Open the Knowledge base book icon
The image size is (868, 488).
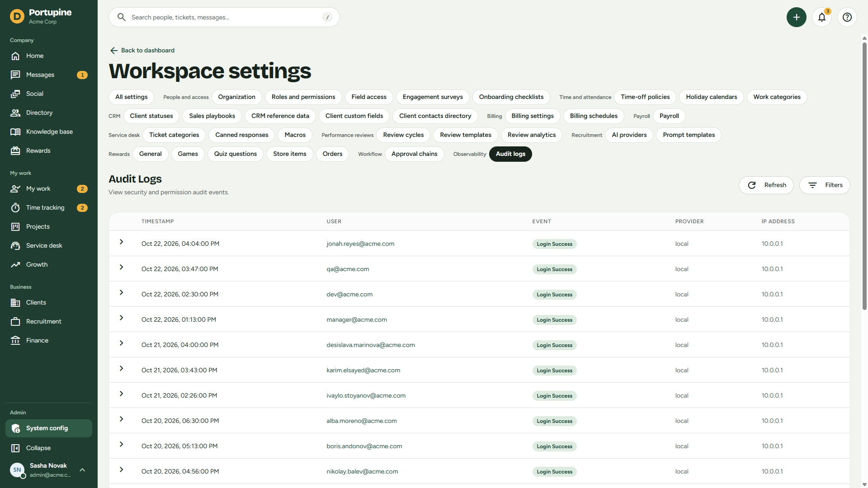coord(15,132)
